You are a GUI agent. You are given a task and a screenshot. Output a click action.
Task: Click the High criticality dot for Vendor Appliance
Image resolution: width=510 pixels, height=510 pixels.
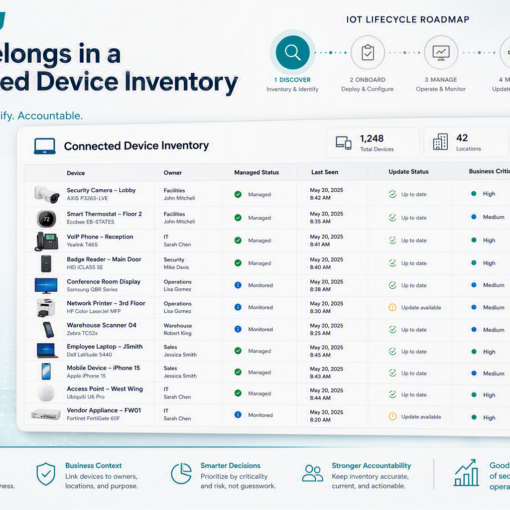pos(474,417)
